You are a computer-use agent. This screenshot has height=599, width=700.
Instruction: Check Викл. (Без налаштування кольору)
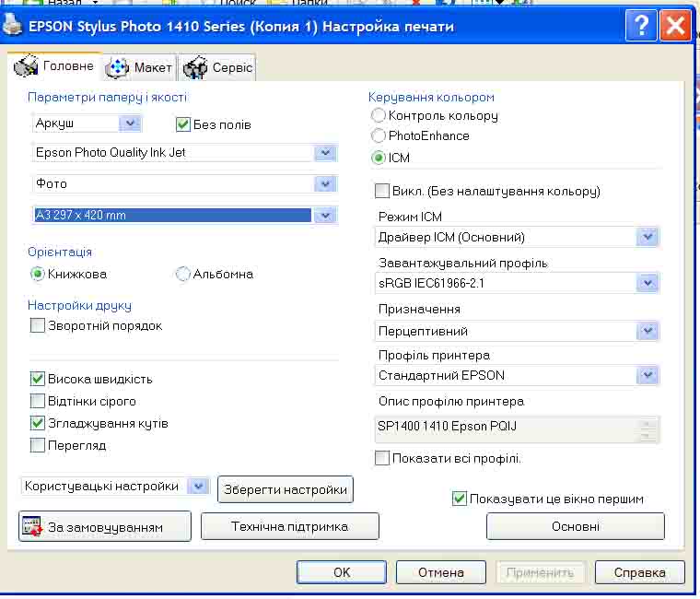click(x=382, y=191)
